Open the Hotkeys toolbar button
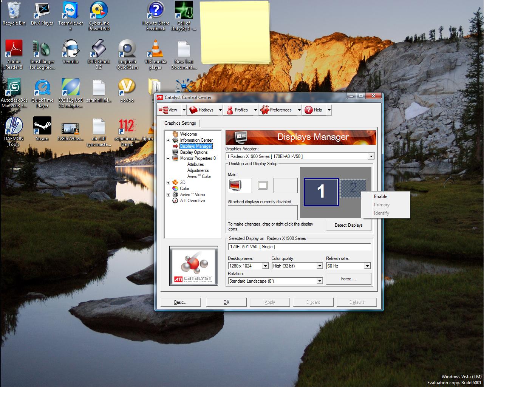The width and height of the screenshot is (532, 399). pyautogui.click(x=202, y=110)
